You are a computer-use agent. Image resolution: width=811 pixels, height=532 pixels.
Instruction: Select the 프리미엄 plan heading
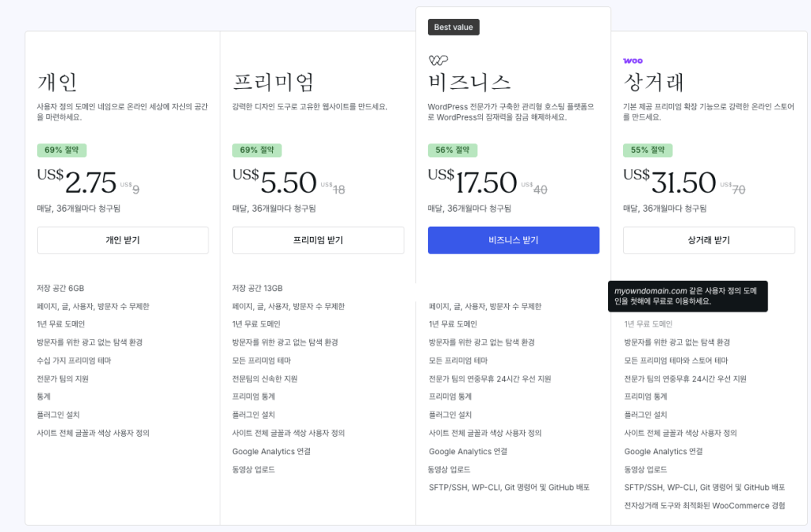pyautogui.click(x=273, y=82)
